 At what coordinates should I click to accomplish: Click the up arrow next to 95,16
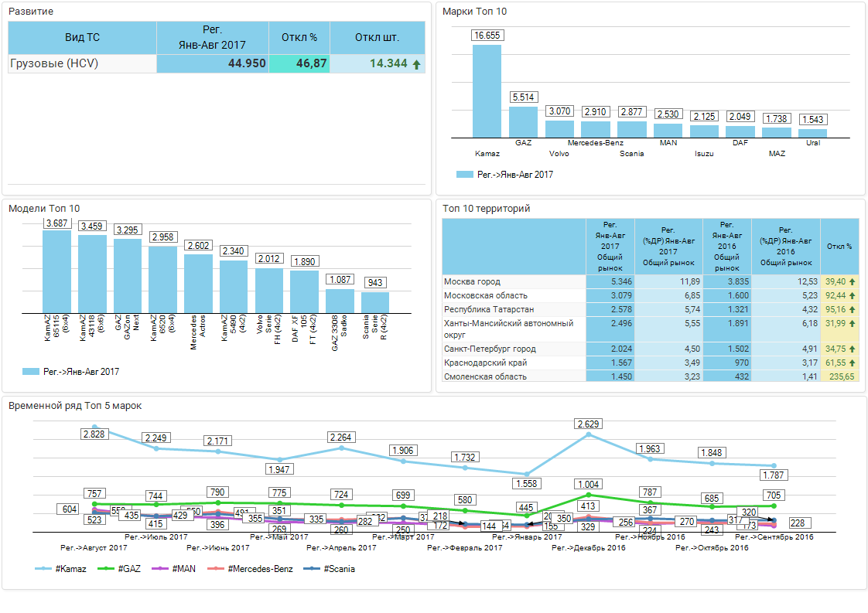[852, 309]
